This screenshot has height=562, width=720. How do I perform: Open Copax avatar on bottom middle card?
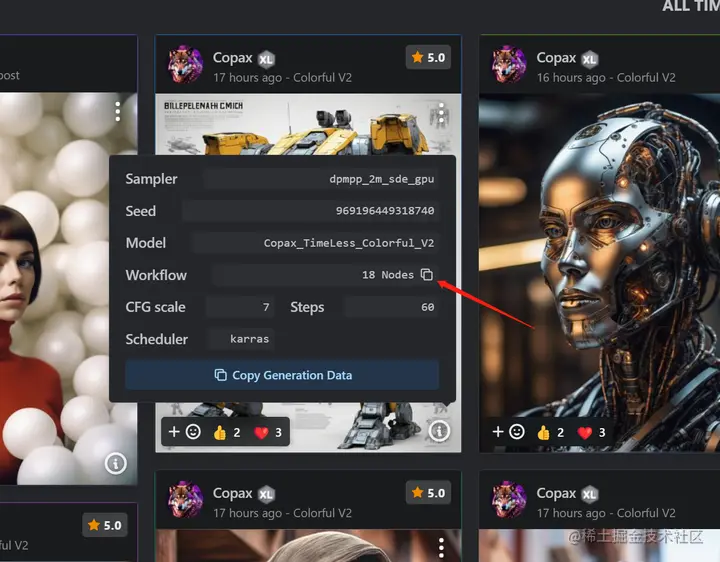coord(185,500)
